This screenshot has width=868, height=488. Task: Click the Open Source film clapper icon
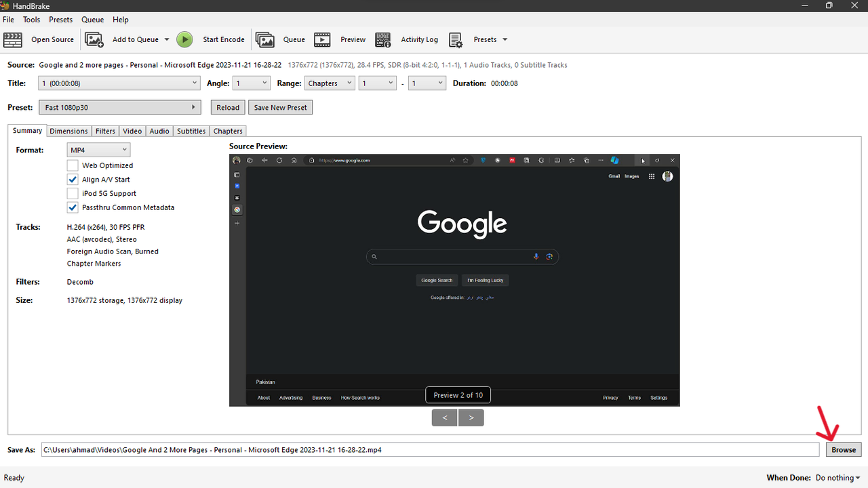(13, 39)
